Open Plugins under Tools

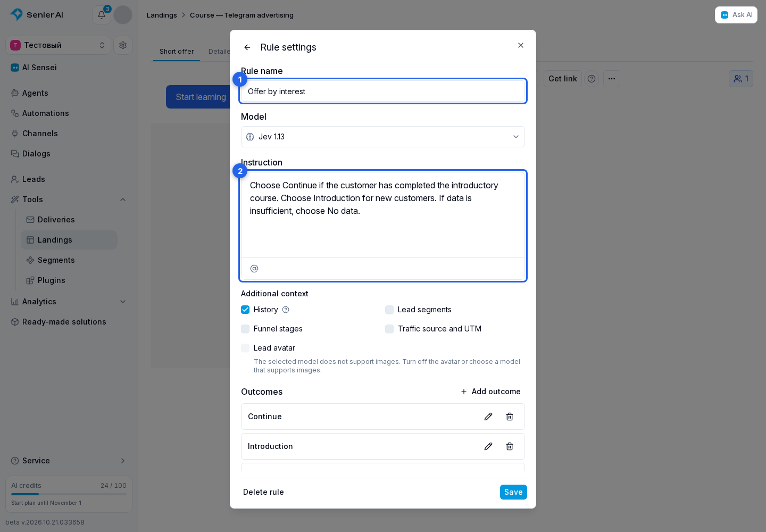[x=69, y=280]
